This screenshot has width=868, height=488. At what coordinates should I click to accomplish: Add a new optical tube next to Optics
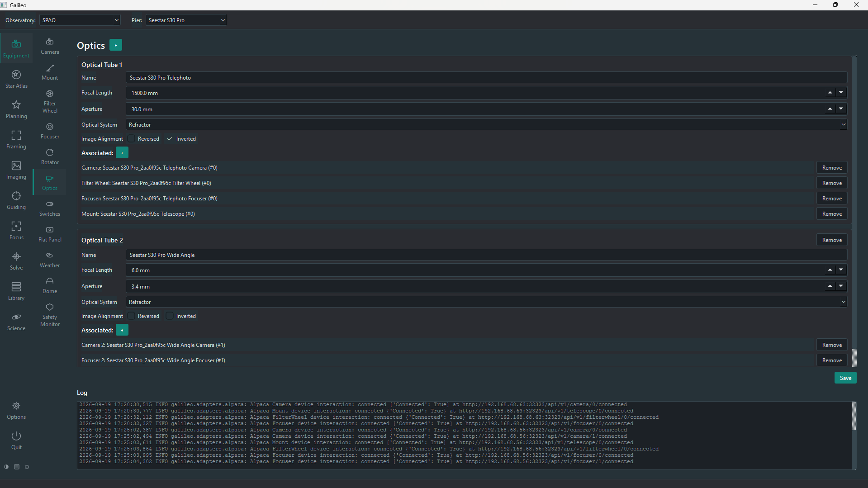(x=116, y=45)
